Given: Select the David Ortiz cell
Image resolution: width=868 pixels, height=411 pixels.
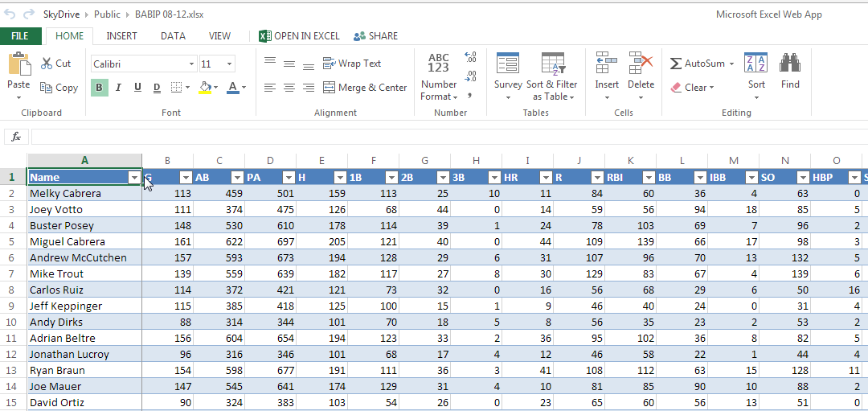Looking at the screenshot, I should 84,402.
